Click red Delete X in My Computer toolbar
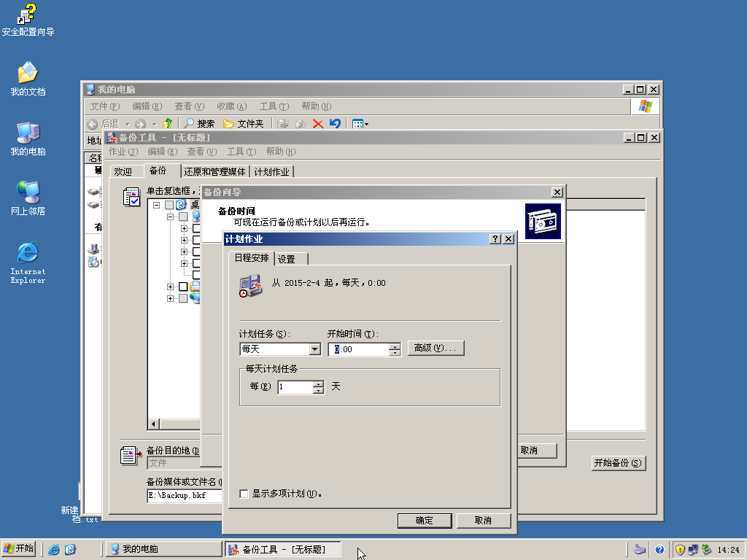Viewport: 747px width, 560px height. click(318, 124)
